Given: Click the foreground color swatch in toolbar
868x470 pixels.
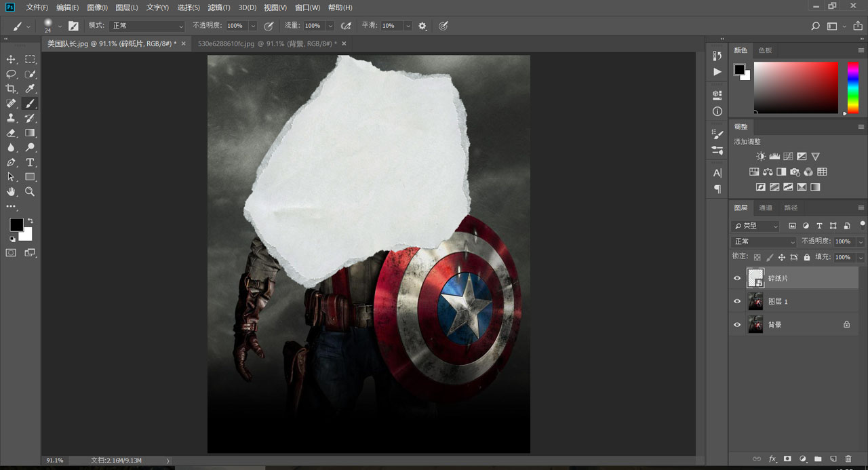Looking at the screenshot, I should [x=16, y=224].
